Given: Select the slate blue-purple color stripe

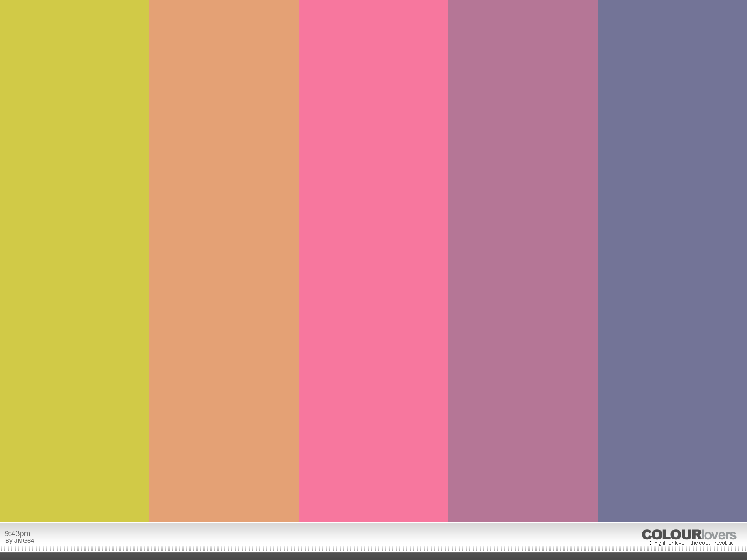Looking at the screenshot, I should (x=672, y=261).
